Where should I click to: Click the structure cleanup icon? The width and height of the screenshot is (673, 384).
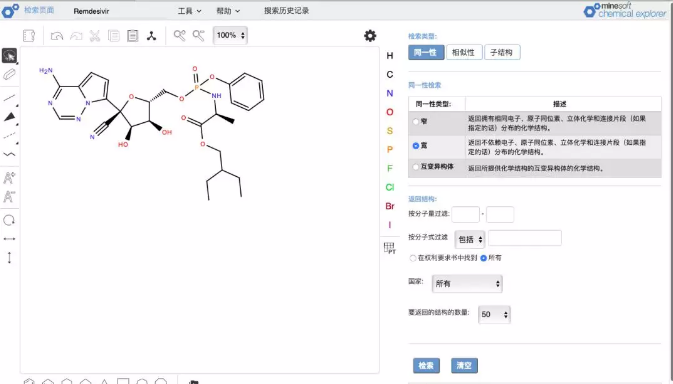coord(152,36)
